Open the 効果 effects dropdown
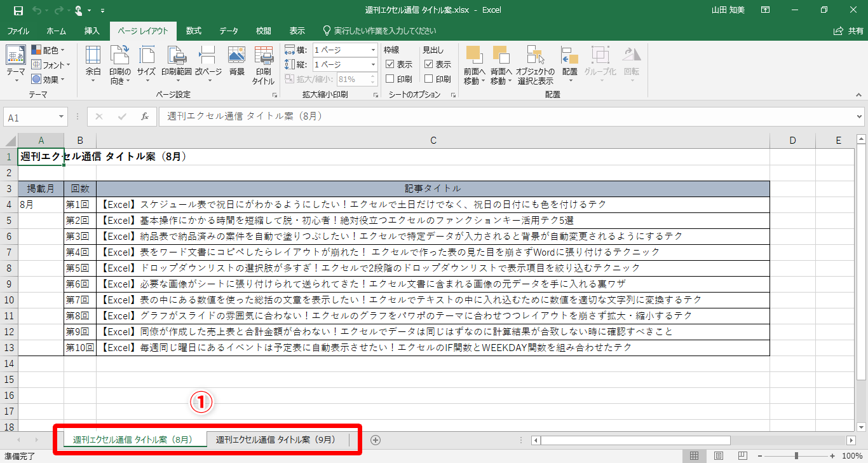The height and width of the screenshot is (463, 868). [47, 79]
